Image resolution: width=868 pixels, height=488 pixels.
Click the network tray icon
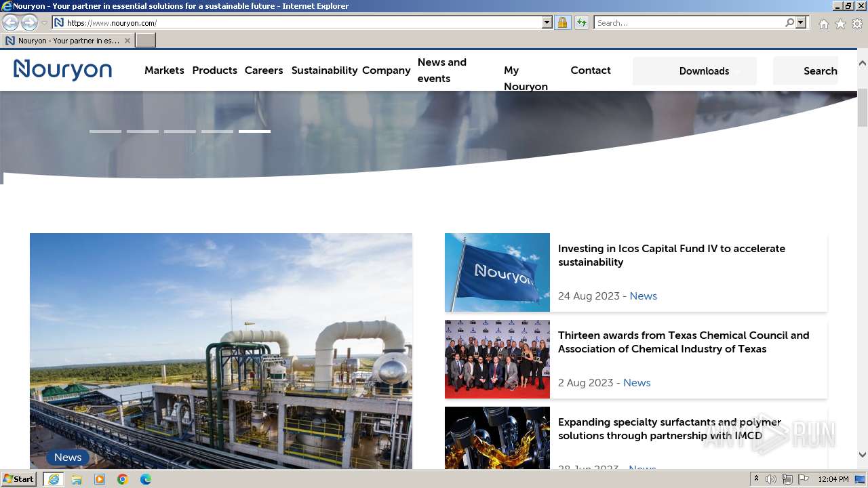(787, 479)
